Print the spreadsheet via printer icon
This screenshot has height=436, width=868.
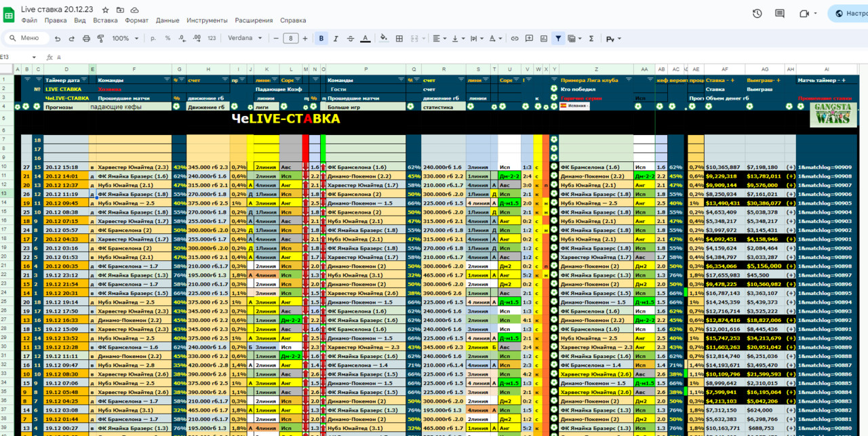(86, 39)
